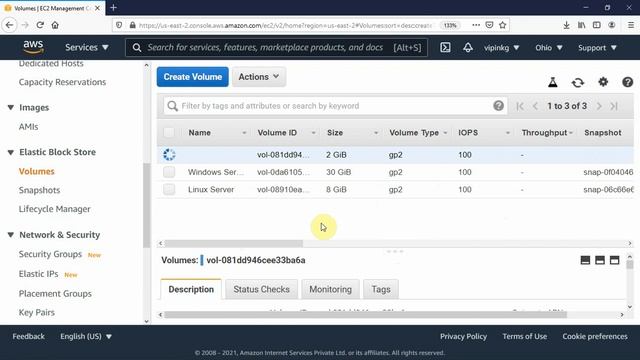Open the Actions dropdown
Image resolution: width=640 pixels, height=360 pixels.
259,77
